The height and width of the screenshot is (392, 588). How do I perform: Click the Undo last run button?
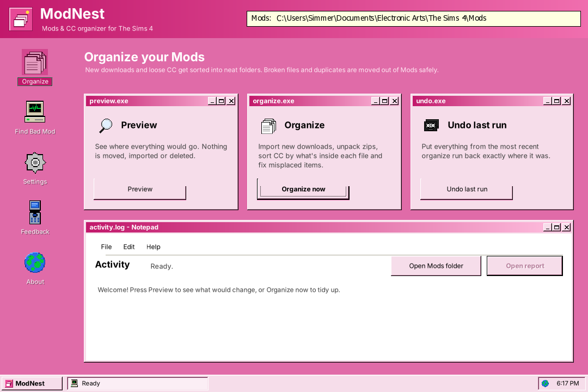[x=467, y=189]
